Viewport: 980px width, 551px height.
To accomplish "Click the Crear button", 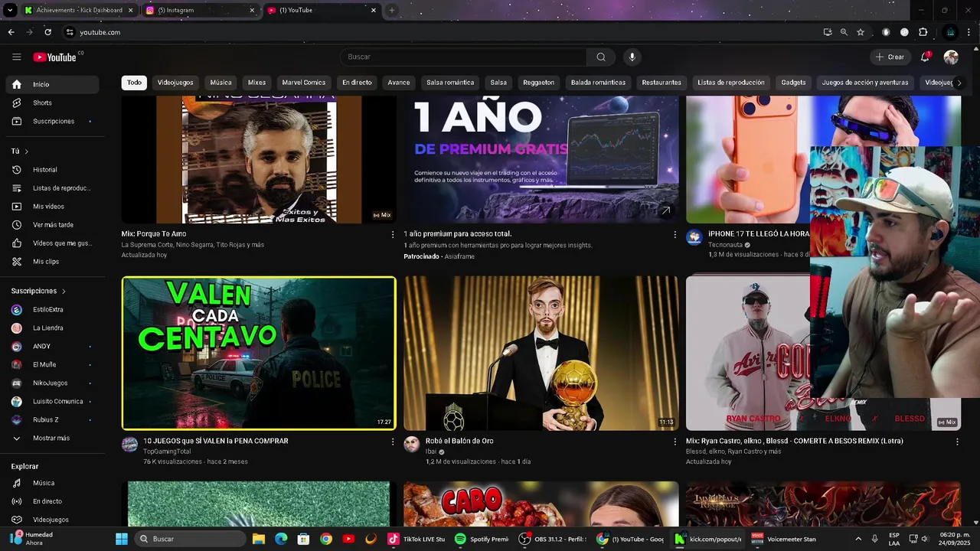I will (890, 57).
